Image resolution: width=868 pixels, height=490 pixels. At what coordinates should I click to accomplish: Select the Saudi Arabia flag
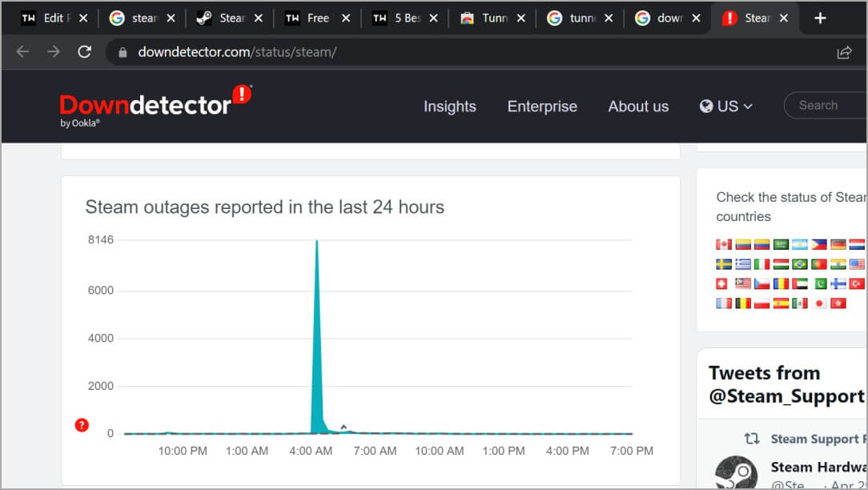[781, 245]
